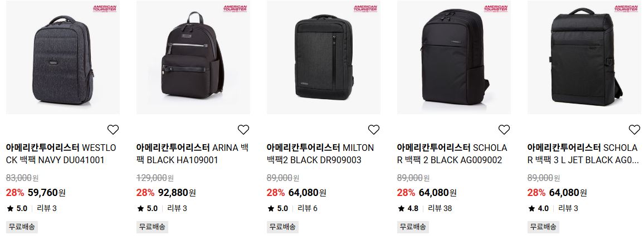This screenshot has width=644, height=245.
Task: Open the SCHOLAR 3 L JET BLACK title
Action: (x=582, y=154)
